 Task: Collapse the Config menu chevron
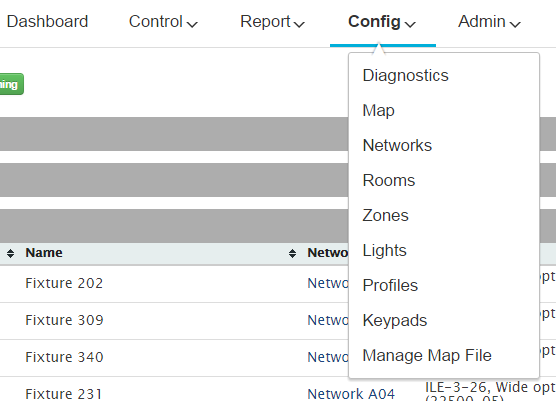click(x=410, y=24)
